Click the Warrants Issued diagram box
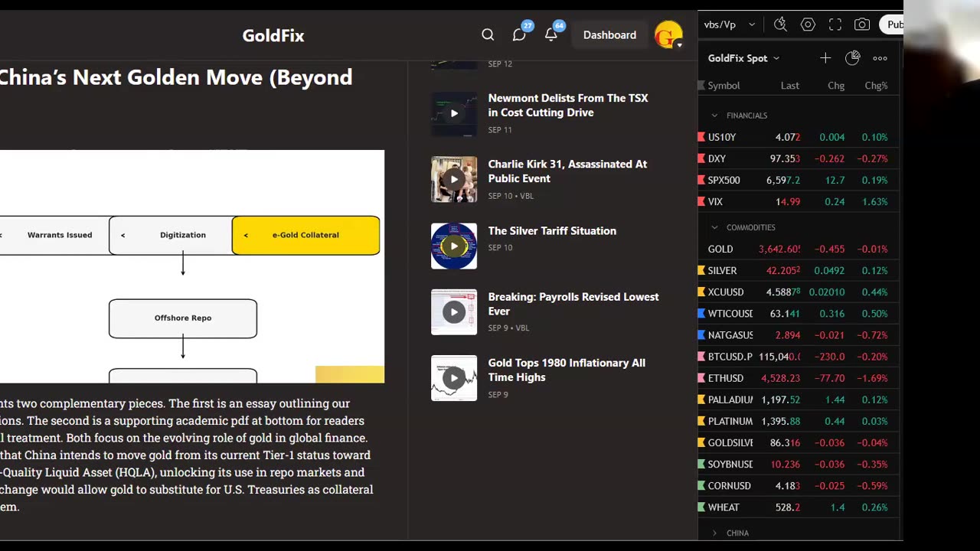Screen dimensions: 980x551 coord(54,235)
